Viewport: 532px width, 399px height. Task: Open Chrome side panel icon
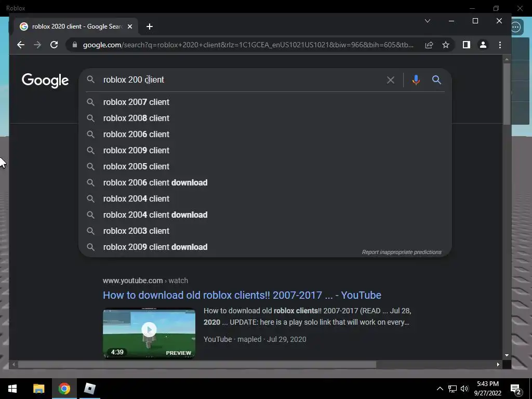point(466,45)
